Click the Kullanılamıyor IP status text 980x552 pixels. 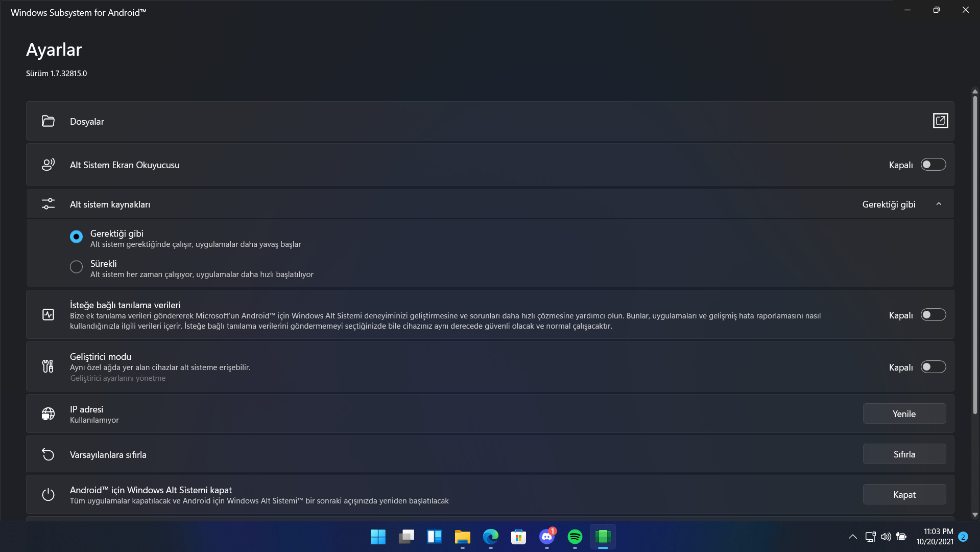[94, 420]
